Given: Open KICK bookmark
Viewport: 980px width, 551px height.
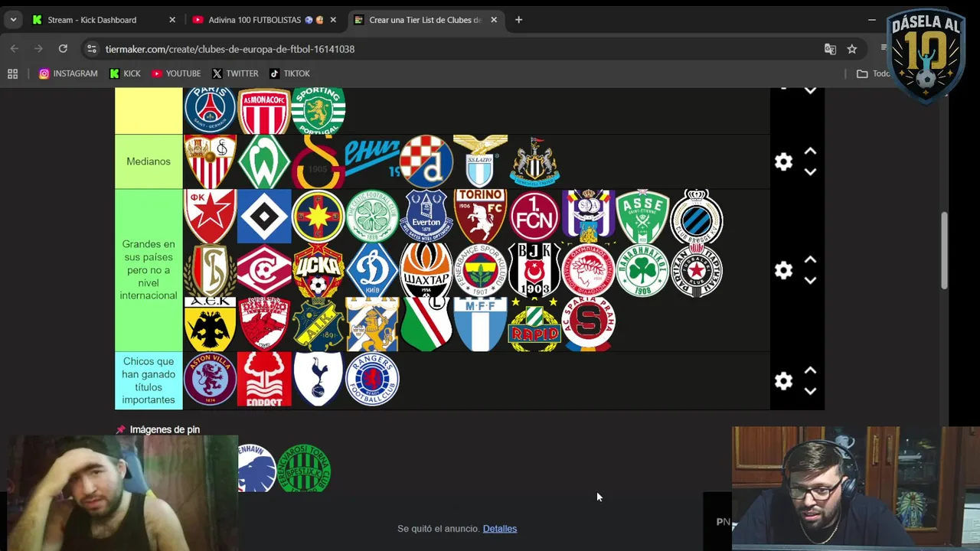Looking at the screenshot, I should 125,73.
